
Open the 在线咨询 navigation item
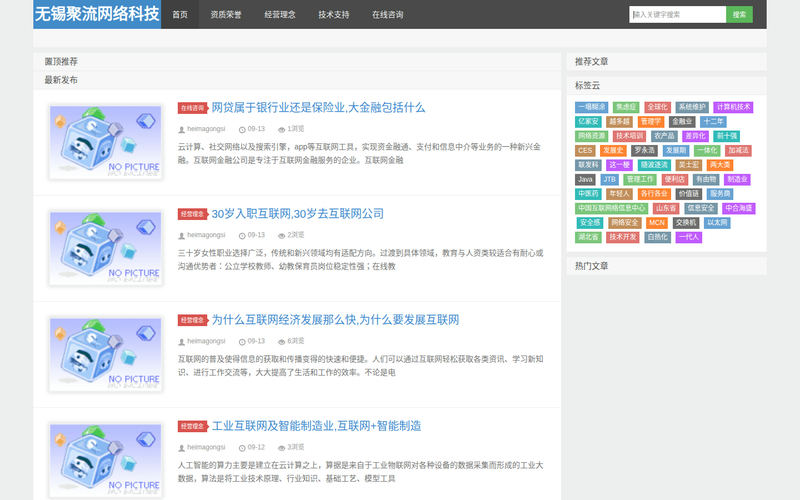tap(388, 14)
